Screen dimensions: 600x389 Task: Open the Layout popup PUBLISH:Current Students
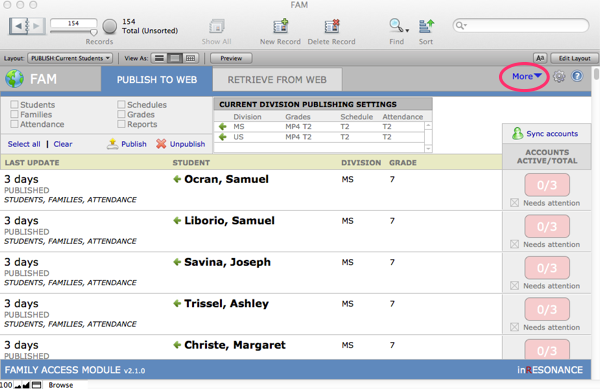pos(70,58)
